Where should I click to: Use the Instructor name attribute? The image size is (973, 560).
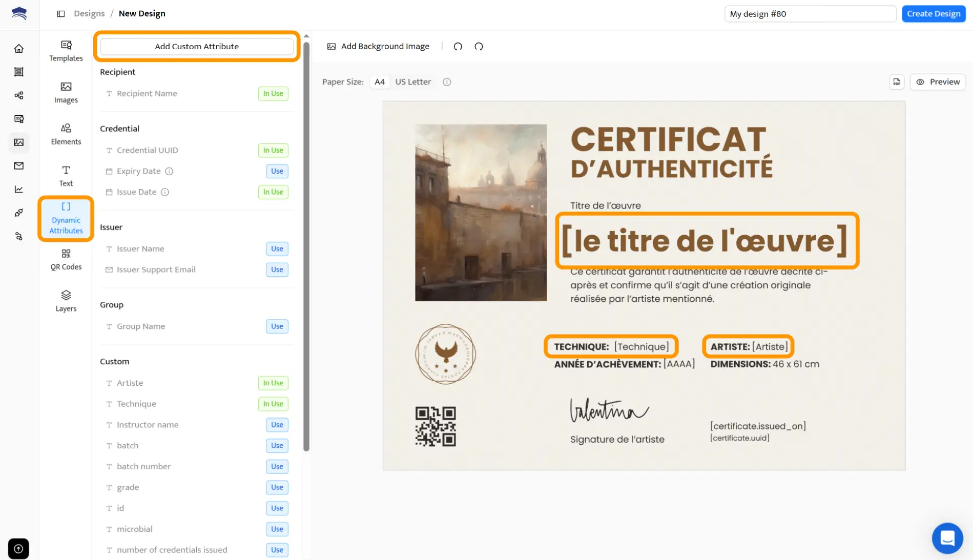[277, 425]
